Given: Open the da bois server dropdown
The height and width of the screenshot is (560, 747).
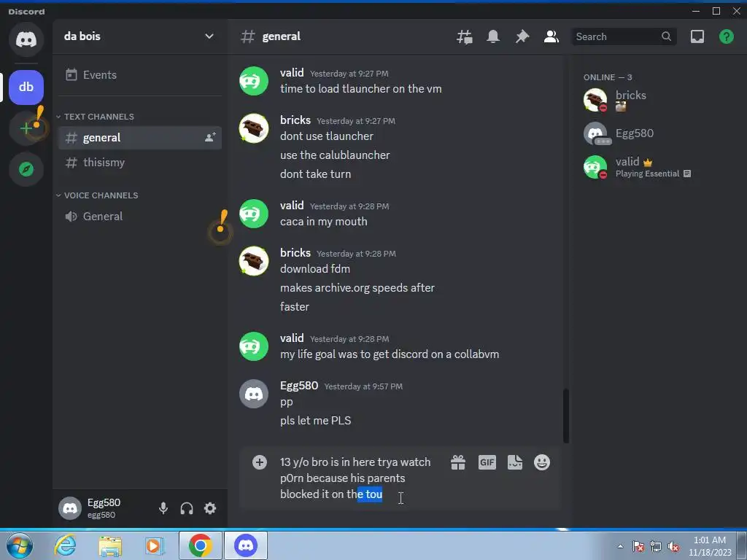Looking at the screenshot, I should tap(139, 36).
